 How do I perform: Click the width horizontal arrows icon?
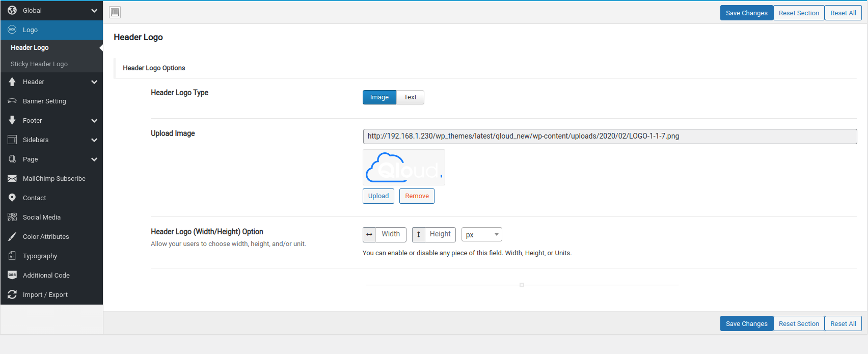click(369, 234)
